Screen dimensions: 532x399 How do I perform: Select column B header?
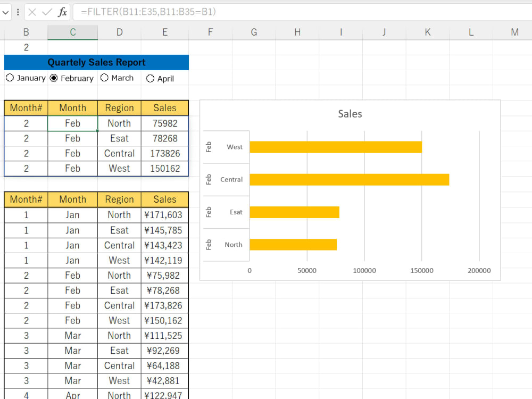coord(26,32)
